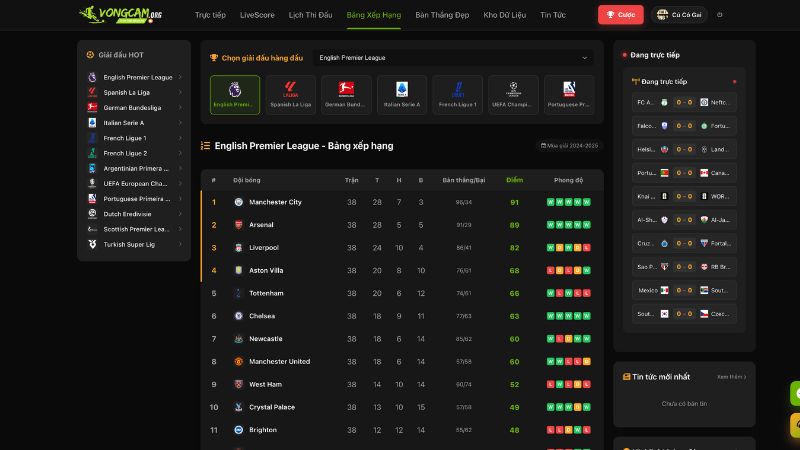The image size is (800, 450).
Task: Expand Argentinian Primera sidebar chevron
Action: pos(180,168)
